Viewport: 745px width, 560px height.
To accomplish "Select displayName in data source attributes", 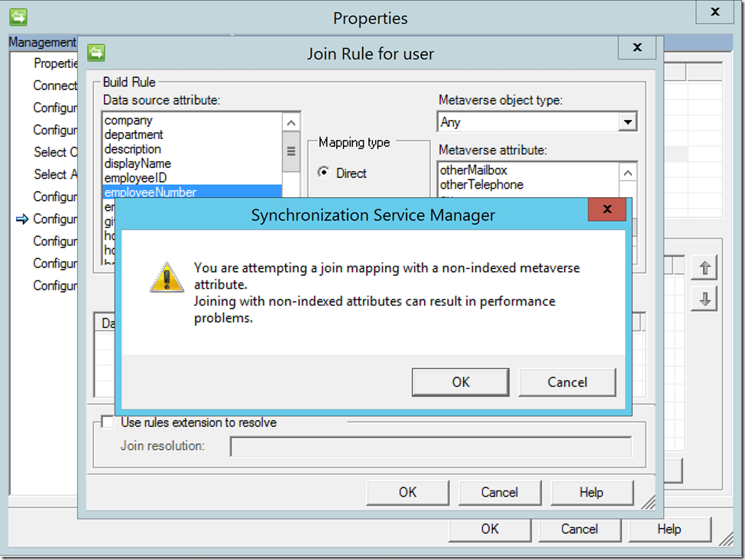I will 193,163.
